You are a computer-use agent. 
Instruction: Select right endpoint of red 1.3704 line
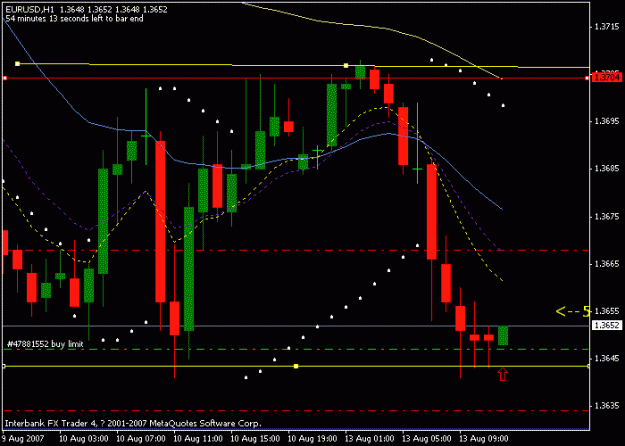coord(587,78)
